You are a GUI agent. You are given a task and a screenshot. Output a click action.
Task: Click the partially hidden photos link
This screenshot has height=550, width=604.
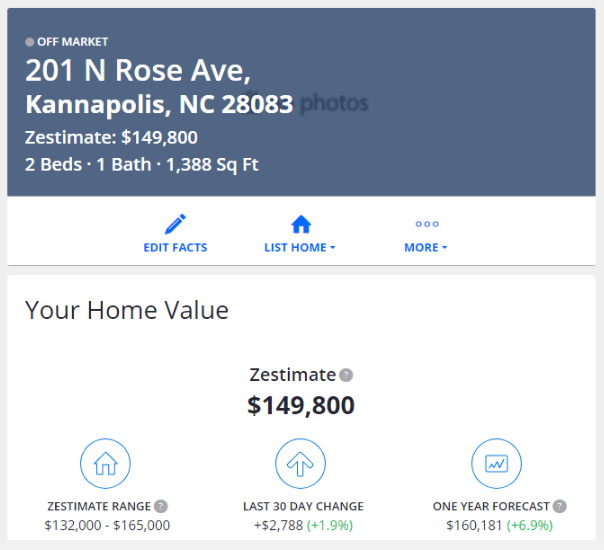(x=334, y=103)
